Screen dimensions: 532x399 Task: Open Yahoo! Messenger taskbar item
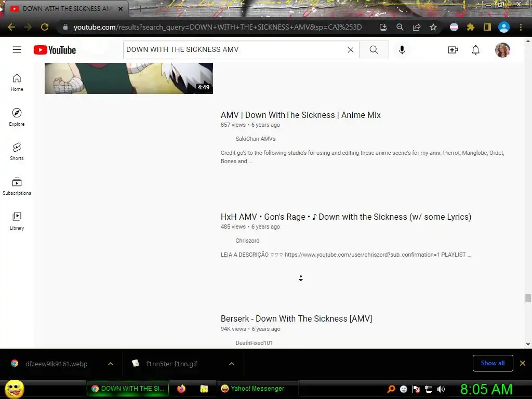pos(257,389)
